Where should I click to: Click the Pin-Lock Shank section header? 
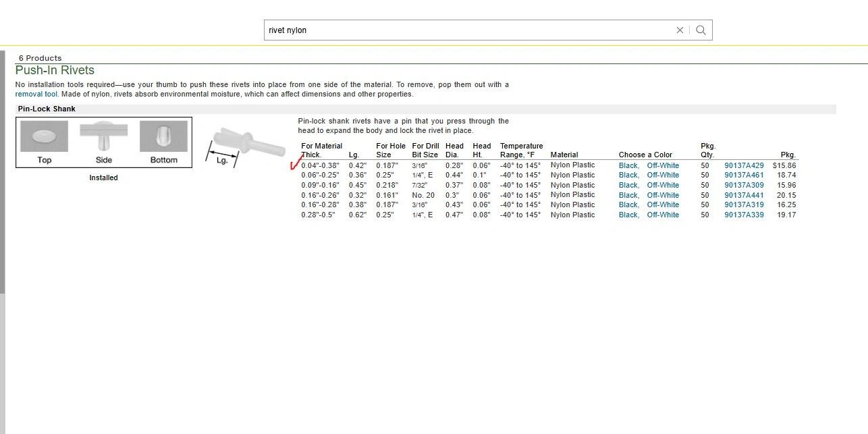[x=47, y=109]
